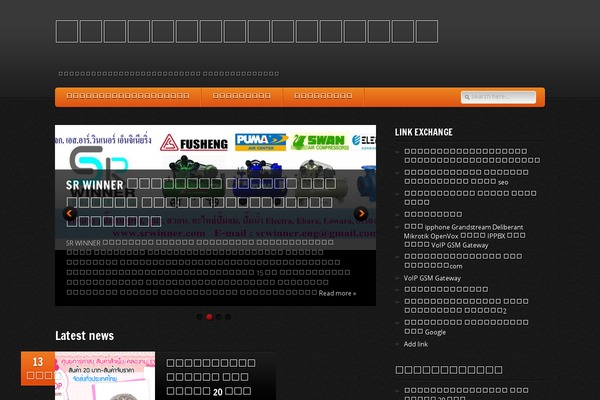Click the large site title in header
This screenshot has width=600, height=400.
pos(247,31)
